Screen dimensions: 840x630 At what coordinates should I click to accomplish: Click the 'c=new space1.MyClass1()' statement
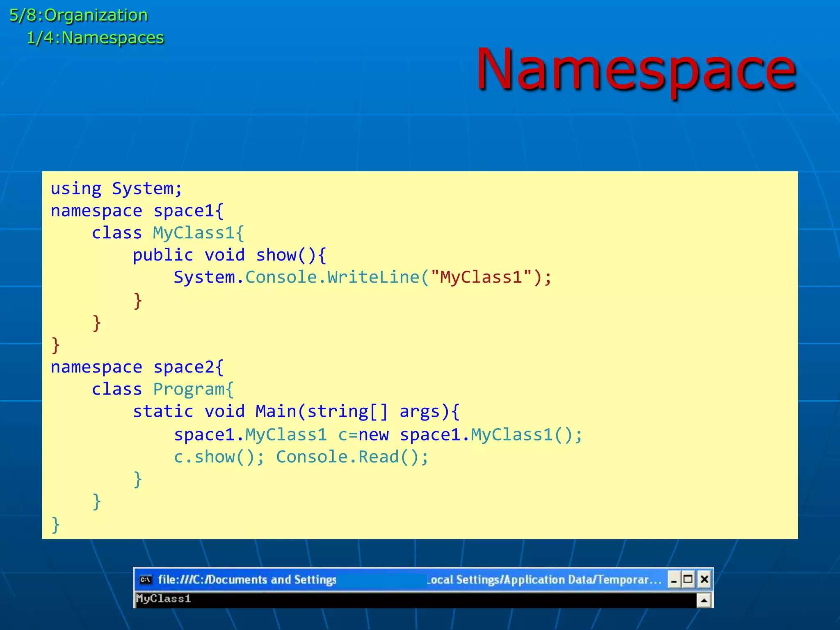point(459,435)
